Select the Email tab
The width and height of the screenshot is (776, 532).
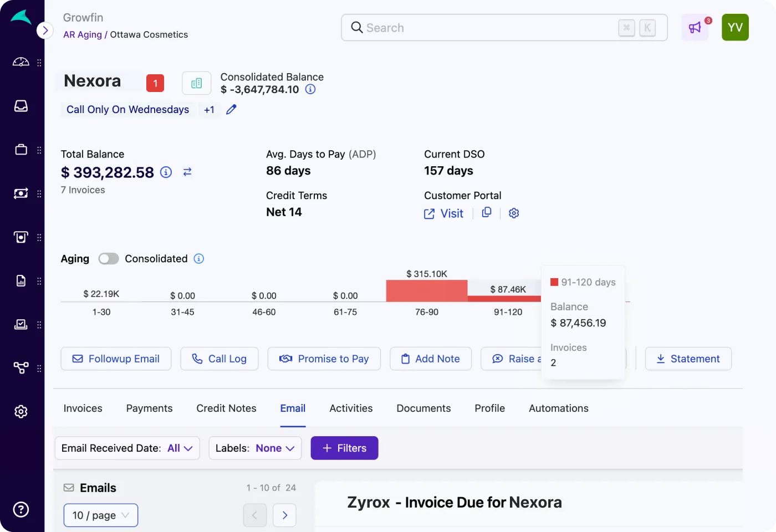pyautogui.click(x=293, y=408)
